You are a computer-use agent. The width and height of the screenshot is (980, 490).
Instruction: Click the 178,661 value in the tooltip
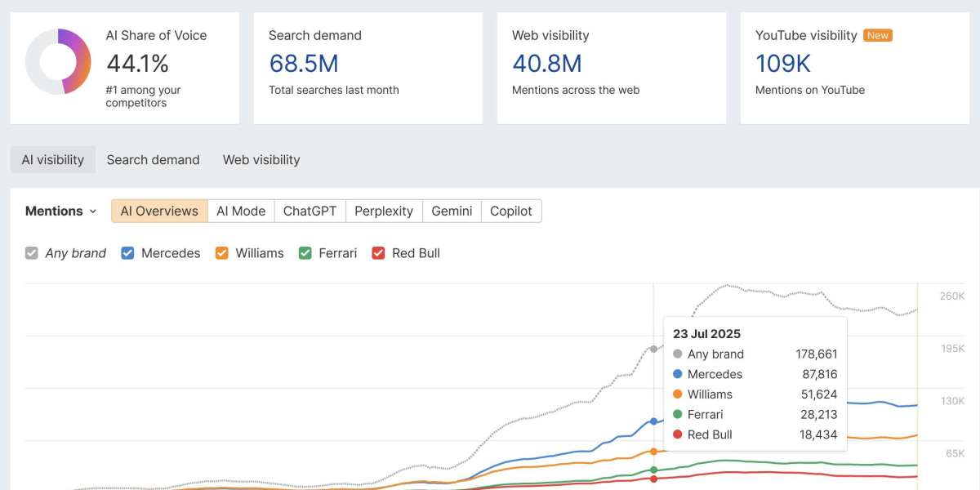click(817, 354)
